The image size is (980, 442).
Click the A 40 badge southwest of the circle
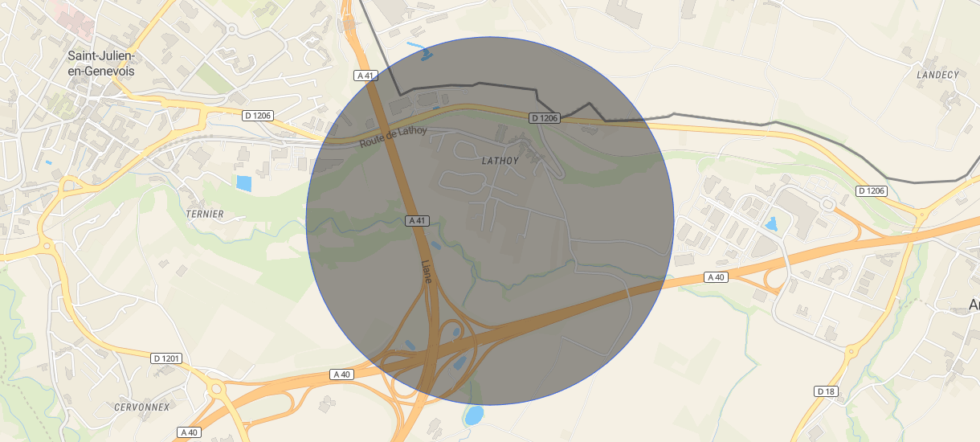click(x=341, y=374)
